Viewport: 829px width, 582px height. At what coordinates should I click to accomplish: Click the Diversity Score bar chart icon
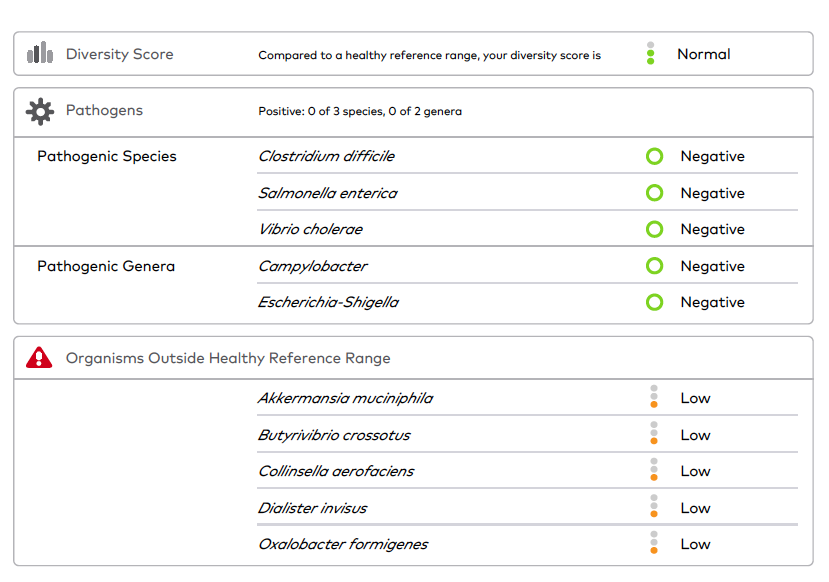40,53
